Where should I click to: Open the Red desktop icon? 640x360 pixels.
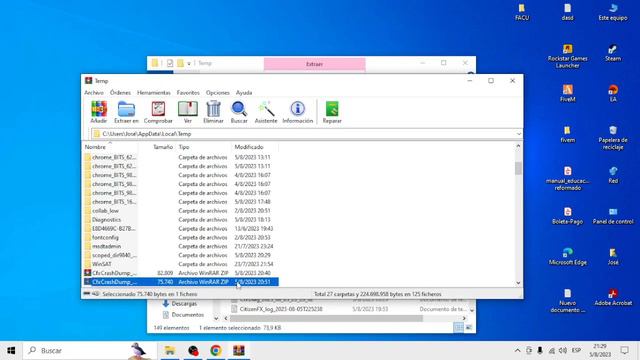[x=613, y=175]
